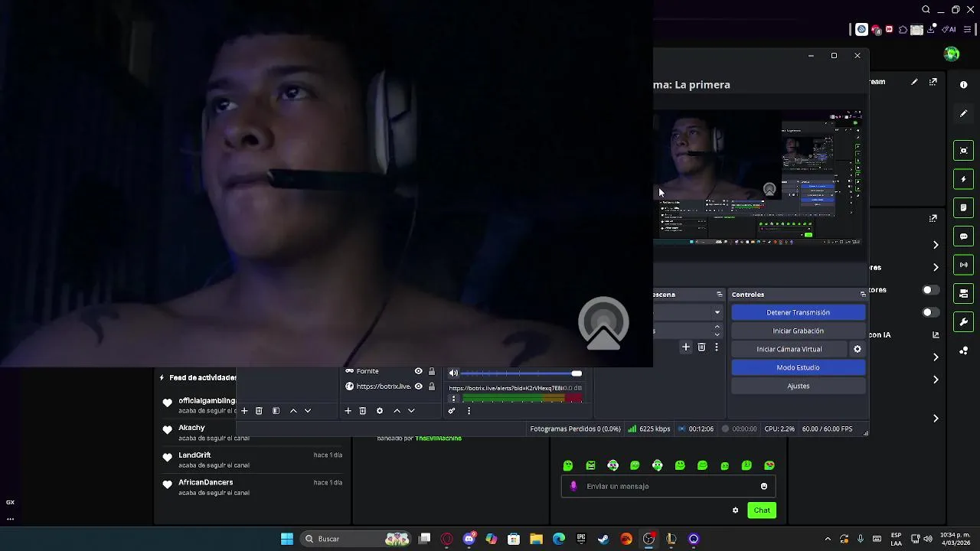
Task: Add a new source with the sources plus icon
Action: pos(348,411)
